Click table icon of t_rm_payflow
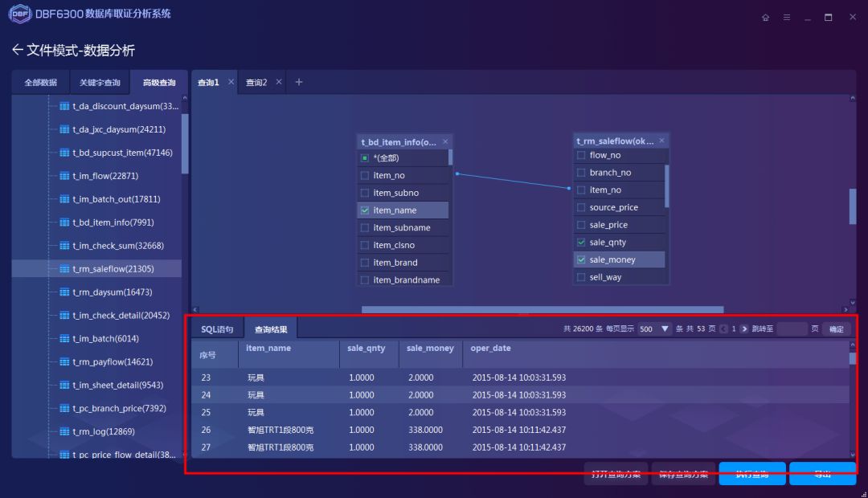The image size is (868, 498). tap(65, 362)
